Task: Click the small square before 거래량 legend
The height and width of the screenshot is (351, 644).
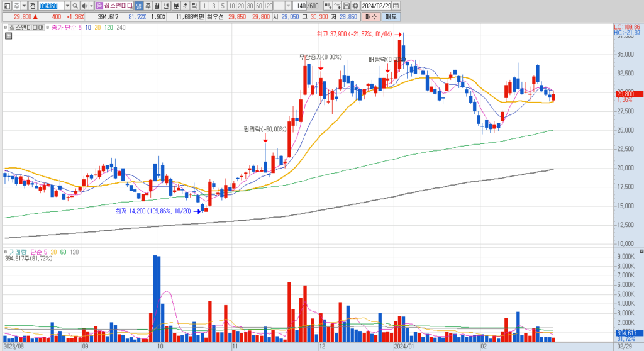Action: [6, 252]
